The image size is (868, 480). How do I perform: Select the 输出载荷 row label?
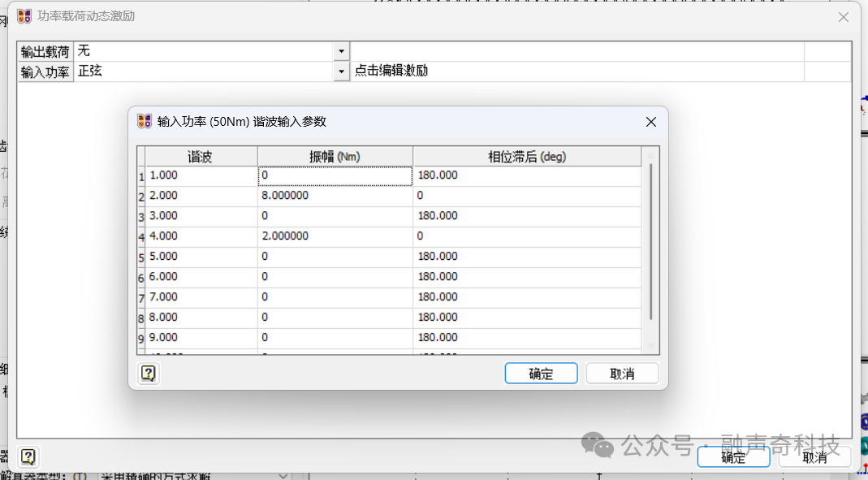(45, 52)
